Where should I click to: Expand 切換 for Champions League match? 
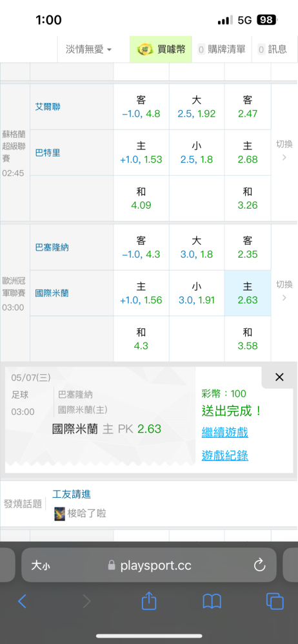click(x=284, y=290)
